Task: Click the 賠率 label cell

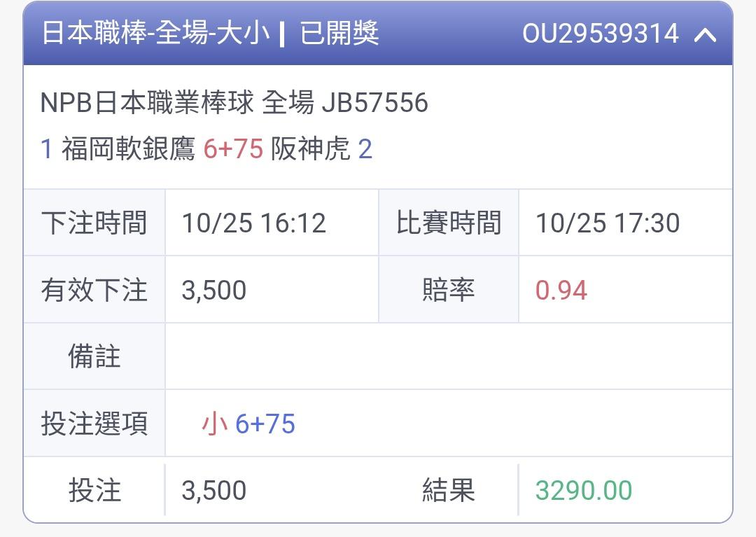Action: [x=449, y=290]
